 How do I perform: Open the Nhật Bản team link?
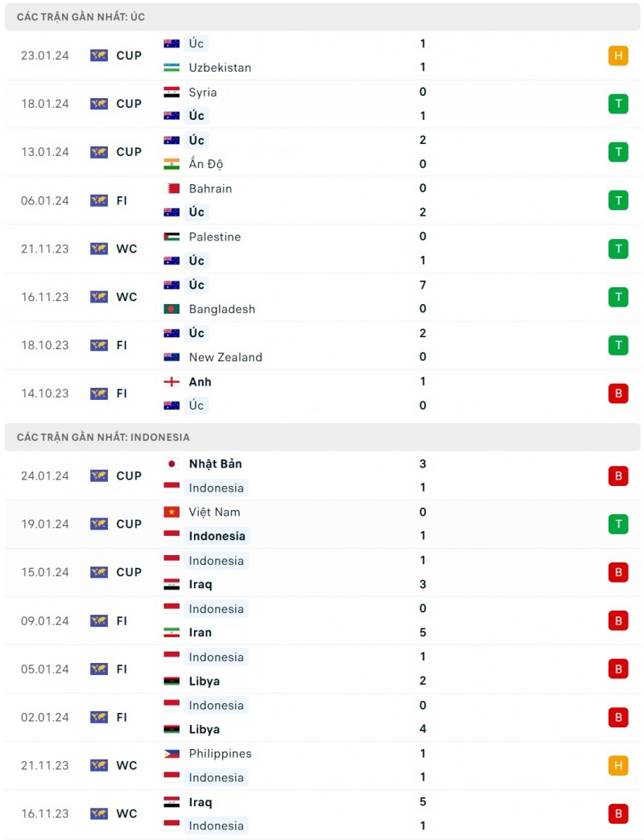pyautogui.click(x=215, y=463)
